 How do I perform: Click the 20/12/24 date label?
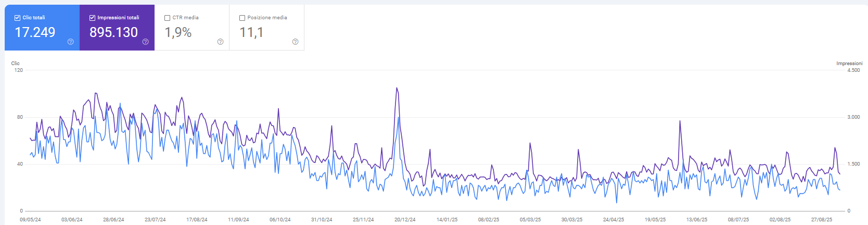point(405,220)
